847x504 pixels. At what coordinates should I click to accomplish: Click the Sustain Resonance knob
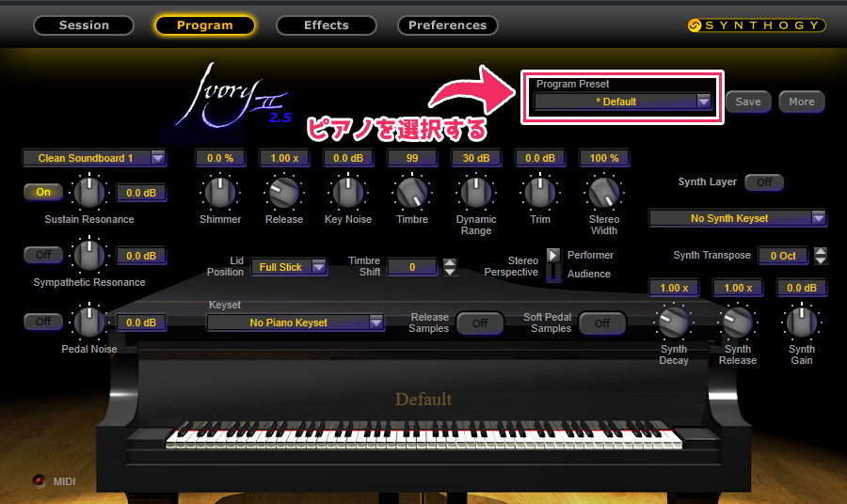89,192
